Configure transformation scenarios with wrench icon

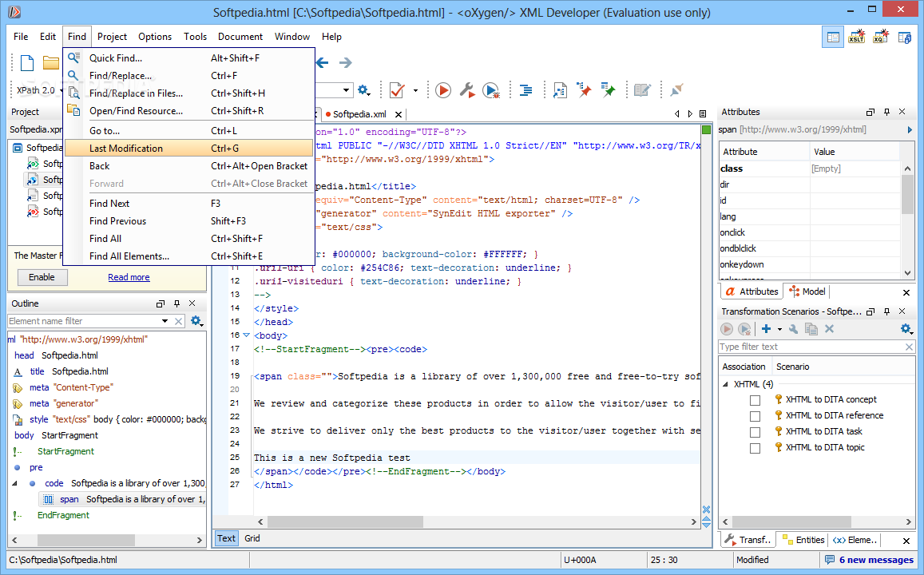(466, 90)
